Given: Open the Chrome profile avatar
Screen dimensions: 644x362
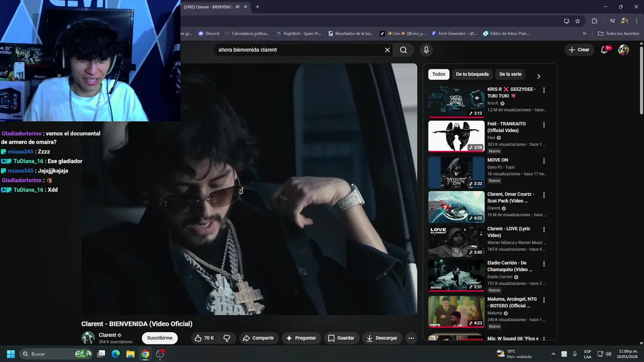Looking at the screenshot, I should [624, 21].
